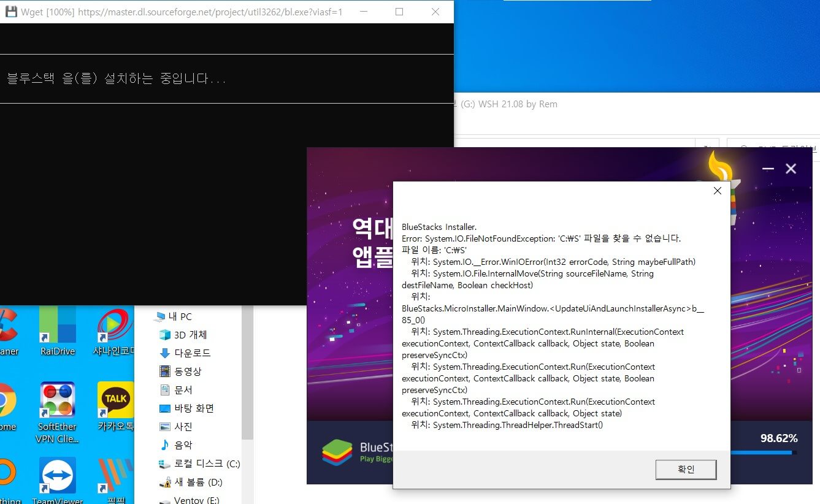The width and height of the screenshot is (820, 504).
Task: Open the 샤나인코더 desktop shortcut
Action: (x=114, y=331)
